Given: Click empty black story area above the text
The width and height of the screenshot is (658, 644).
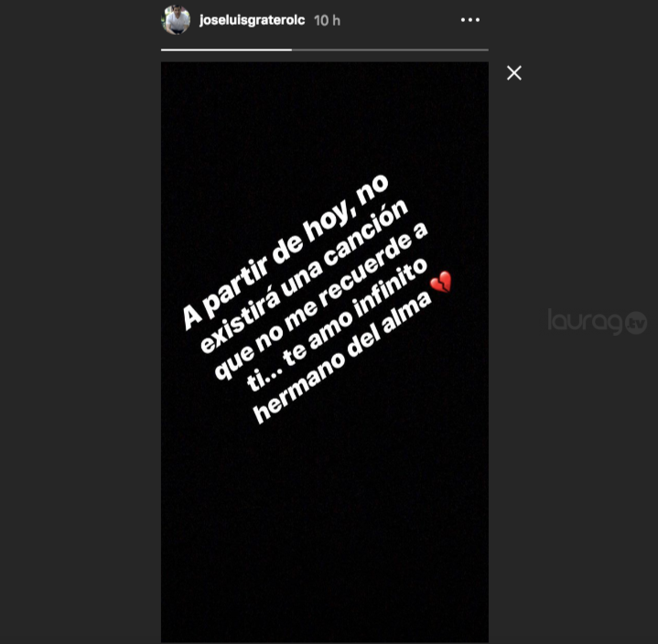Looking at the screenshot, I should (x=325, y=117).
